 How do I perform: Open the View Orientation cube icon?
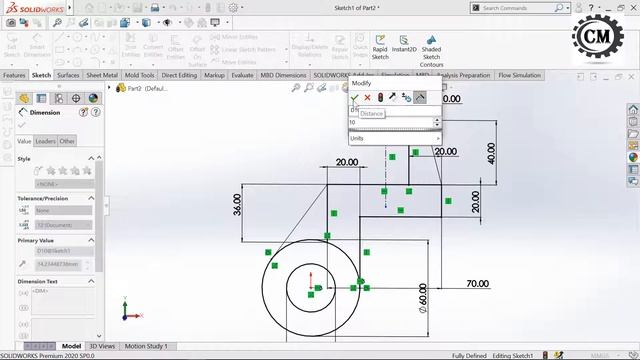[125, 23]
